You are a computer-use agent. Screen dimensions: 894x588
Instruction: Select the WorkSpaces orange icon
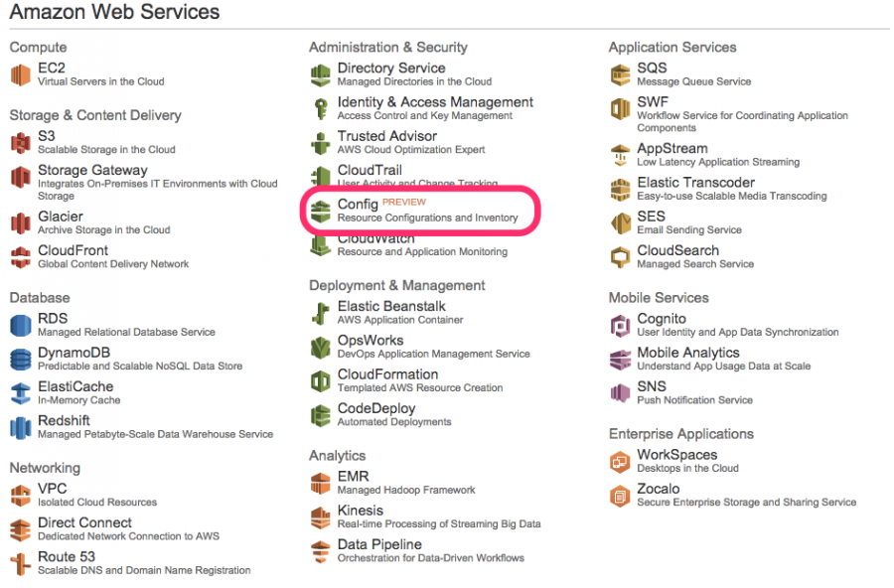(x=620, y=462)
